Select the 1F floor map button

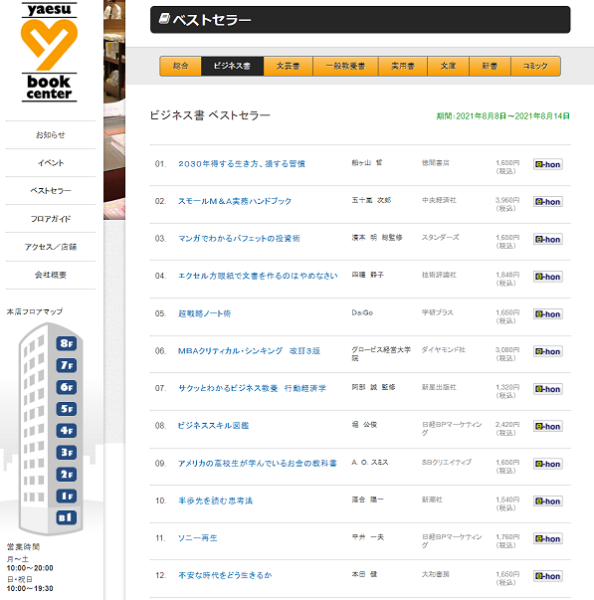pyautogui.click(x=66, y=496)
